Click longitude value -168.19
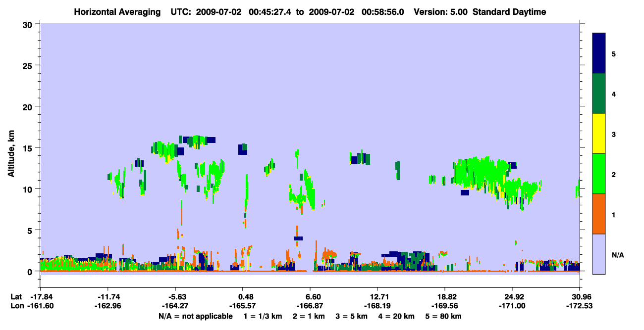Screen dimensions: 644x330 tap(377, 306)
